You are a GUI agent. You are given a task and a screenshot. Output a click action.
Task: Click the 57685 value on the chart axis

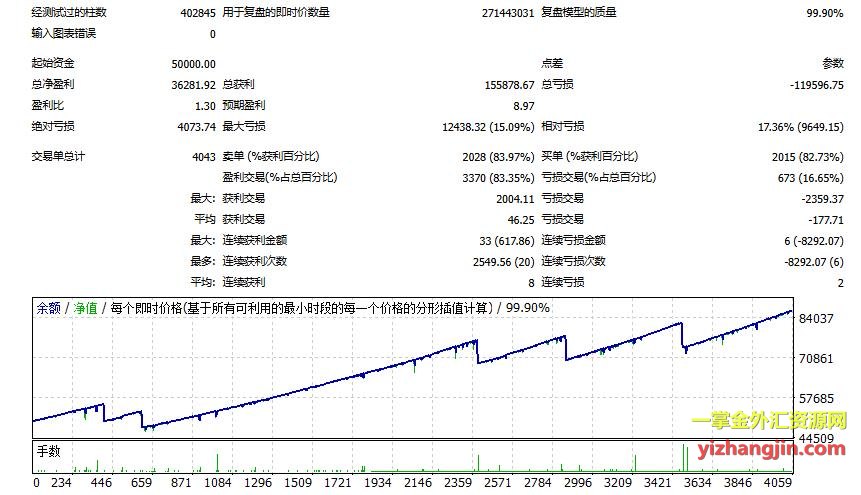819,398
